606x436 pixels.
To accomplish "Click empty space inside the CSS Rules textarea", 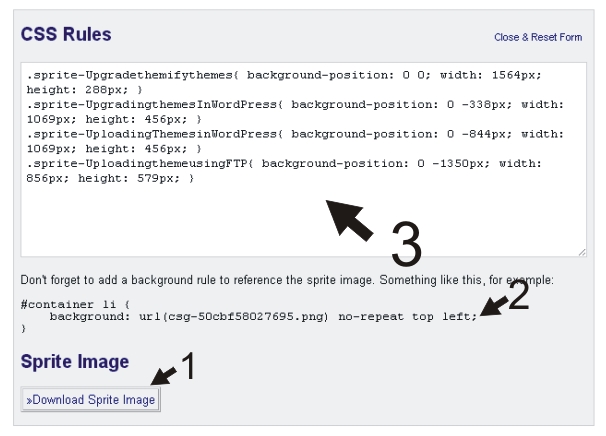I will point(200,225).
